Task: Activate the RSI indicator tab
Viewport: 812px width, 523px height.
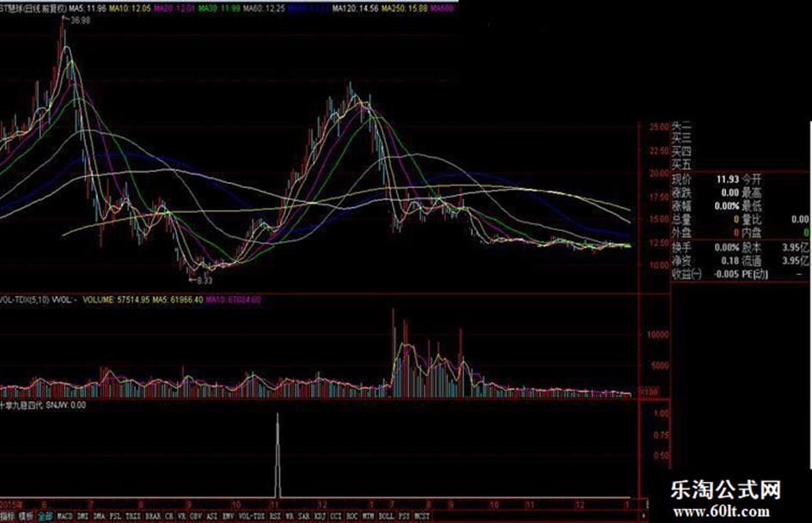Action: click(274, 516)
